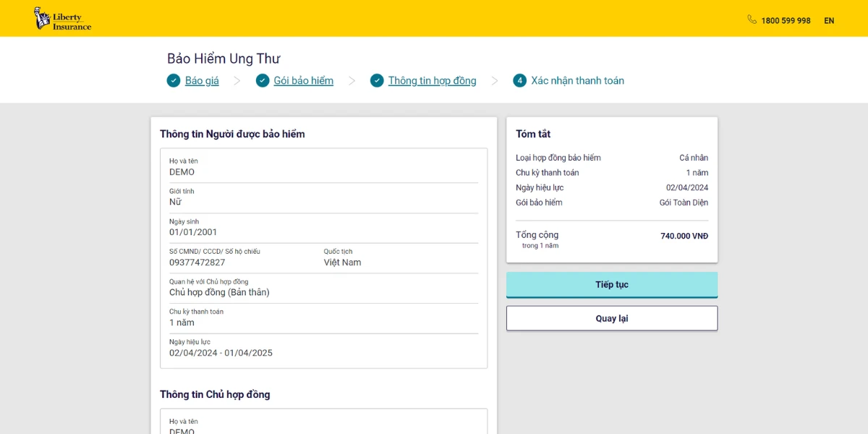This screenshot has height=434, width=868.
Task: Click the nationality value Việt Nam
Action: point(343,263)
